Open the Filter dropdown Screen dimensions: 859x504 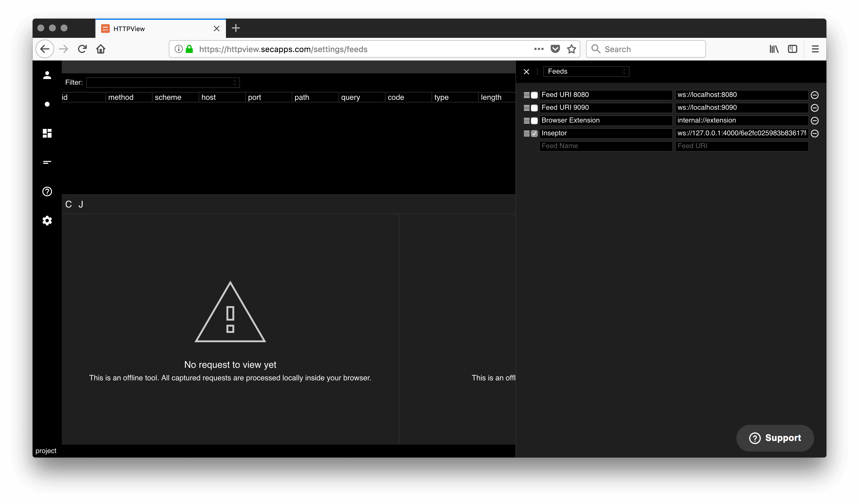163,82
